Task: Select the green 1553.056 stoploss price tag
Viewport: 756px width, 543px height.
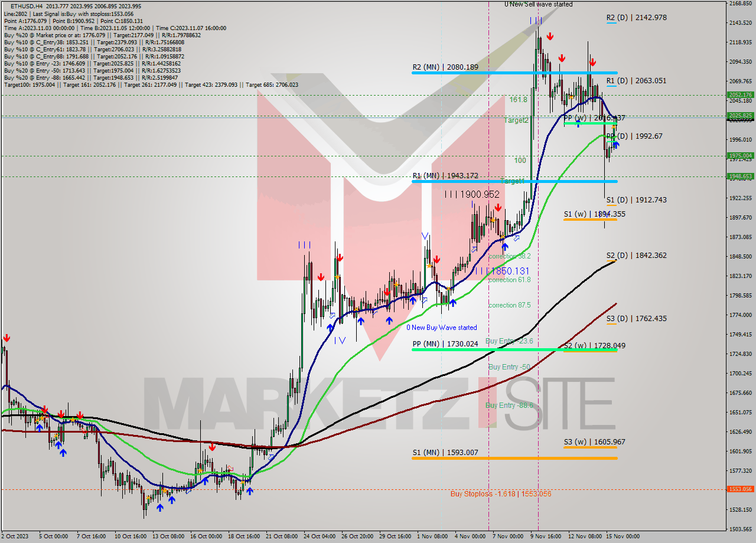Action: pyautogui.click(x=741, y=489)
